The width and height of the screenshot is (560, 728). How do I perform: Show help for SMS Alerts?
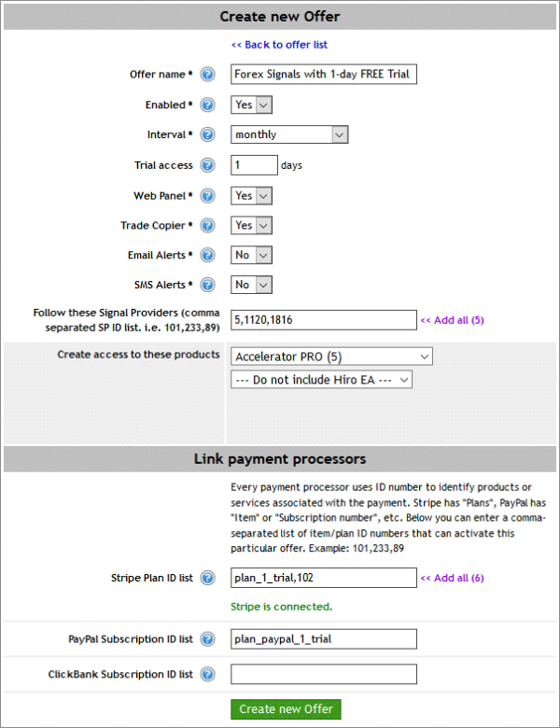pos(208,285)
